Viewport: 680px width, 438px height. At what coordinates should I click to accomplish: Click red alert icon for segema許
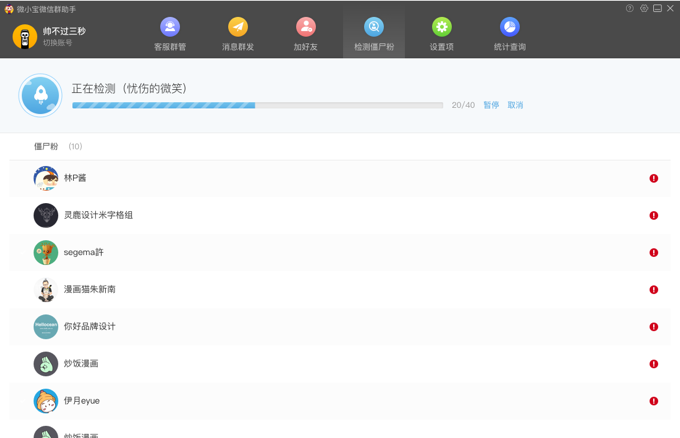654,252
